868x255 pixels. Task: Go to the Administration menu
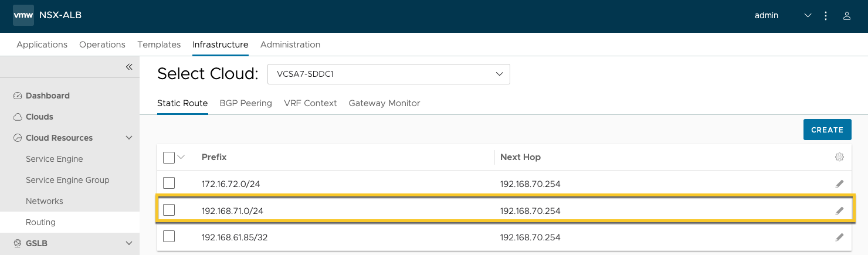pyautogui.click(x=290, y=45)
